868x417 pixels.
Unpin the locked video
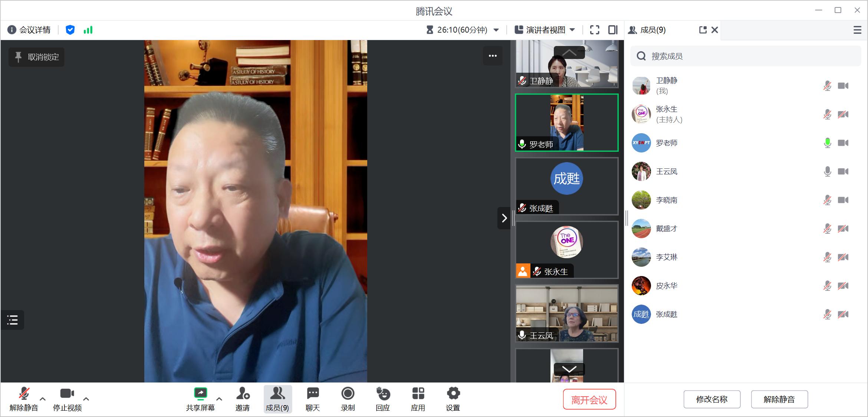pyautogui.click(x=36, y=57)
